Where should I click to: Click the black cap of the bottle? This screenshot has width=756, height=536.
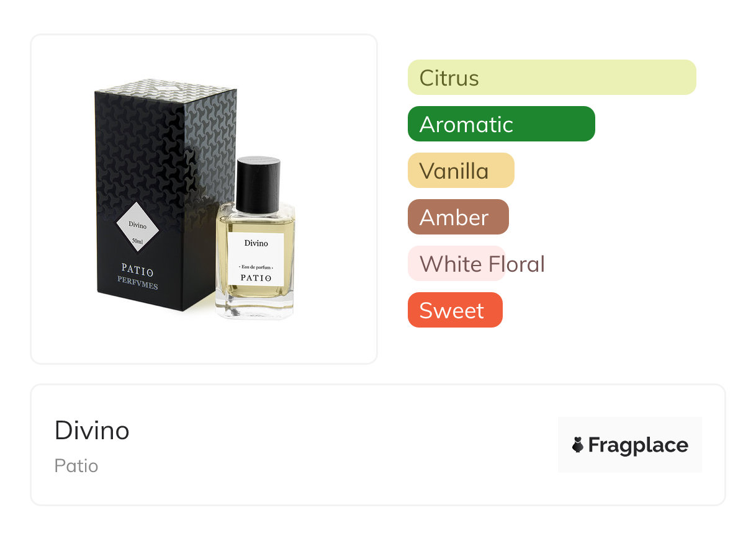[258, 184]
